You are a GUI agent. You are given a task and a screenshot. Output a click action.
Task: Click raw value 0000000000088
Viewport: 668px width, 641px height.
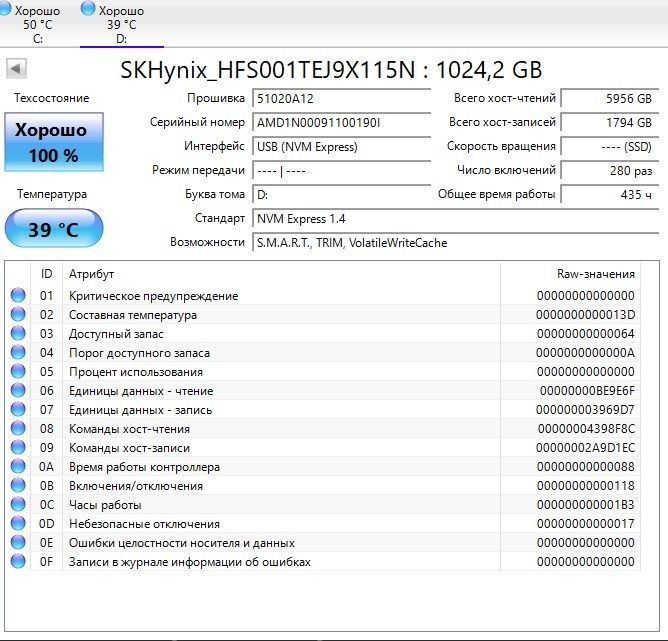pyautogui.click(x=585, y=467)
